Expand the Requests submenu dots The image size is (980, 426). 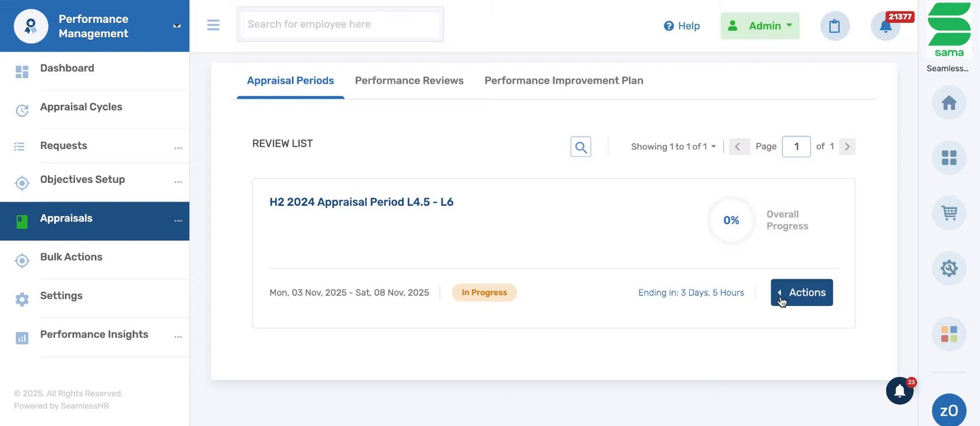coord(178,148)
